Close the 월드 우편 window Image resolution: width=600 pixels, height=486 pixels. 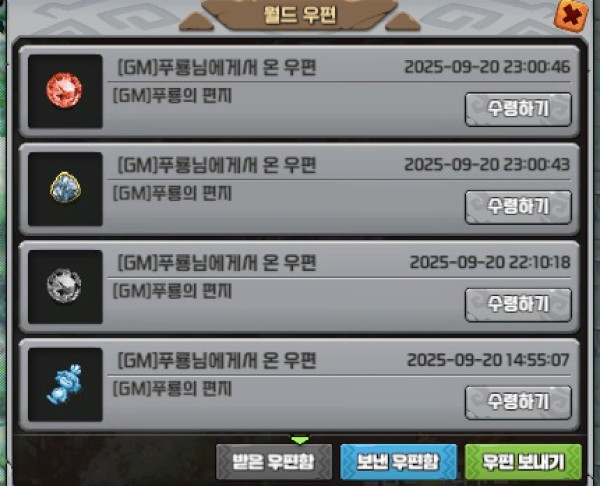point(571,16)
